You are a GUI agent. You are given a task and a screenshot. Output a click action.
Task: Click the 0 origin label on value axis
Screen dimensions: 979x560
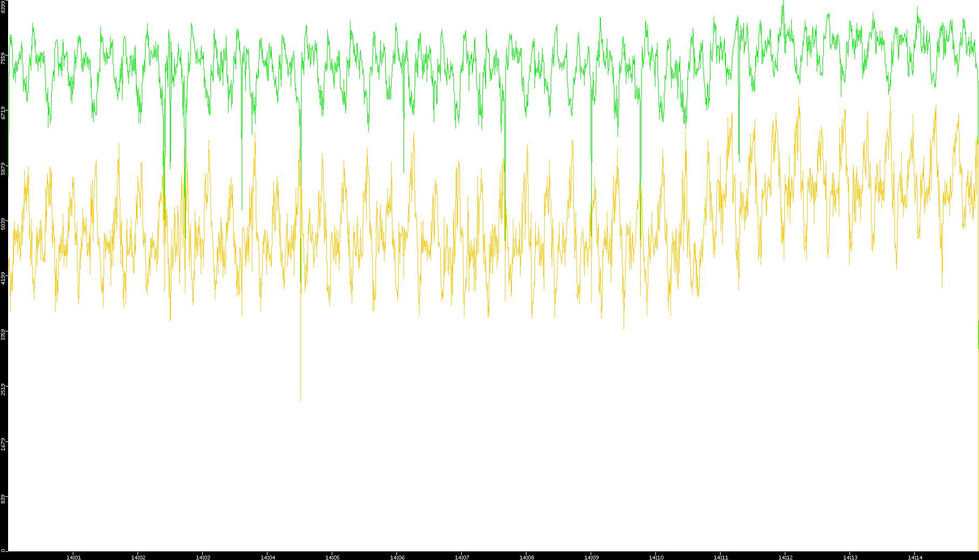coord(3,550)
